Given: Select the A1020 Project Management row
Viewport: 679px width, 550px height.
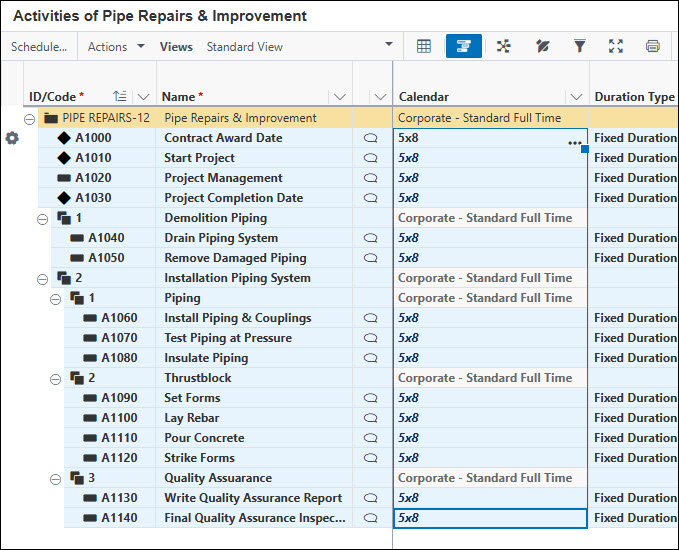Looking at the screenshot, I should [357, 178].
